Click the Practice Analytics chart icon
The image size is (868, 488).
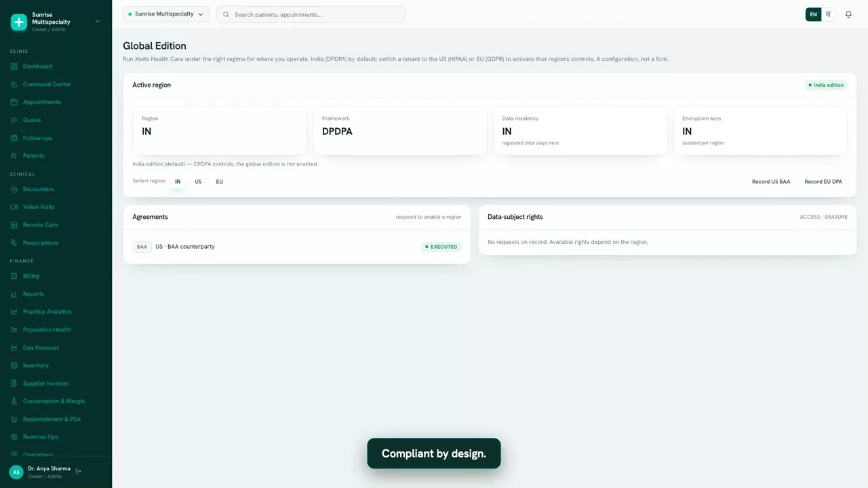point(14,312)
